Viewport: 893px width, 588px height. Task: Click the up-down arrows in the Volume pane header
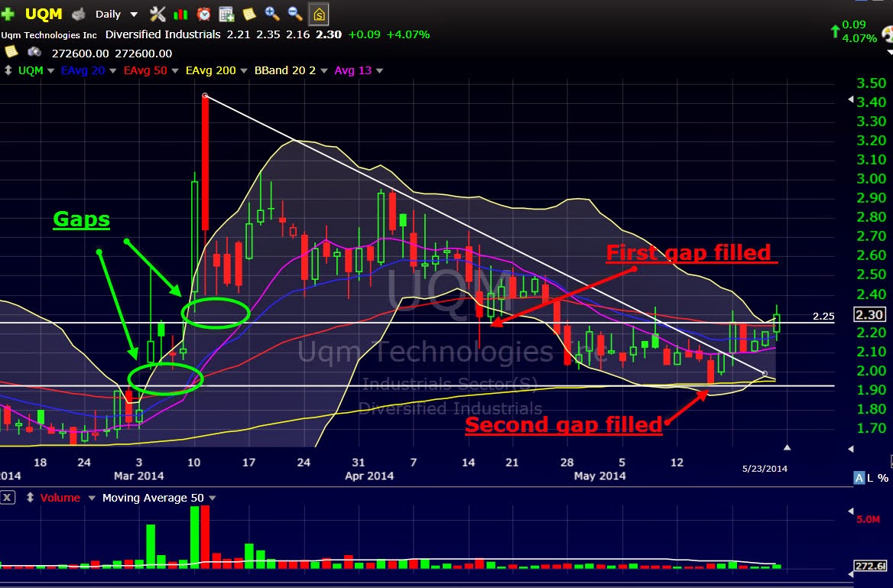click(30, 498)
